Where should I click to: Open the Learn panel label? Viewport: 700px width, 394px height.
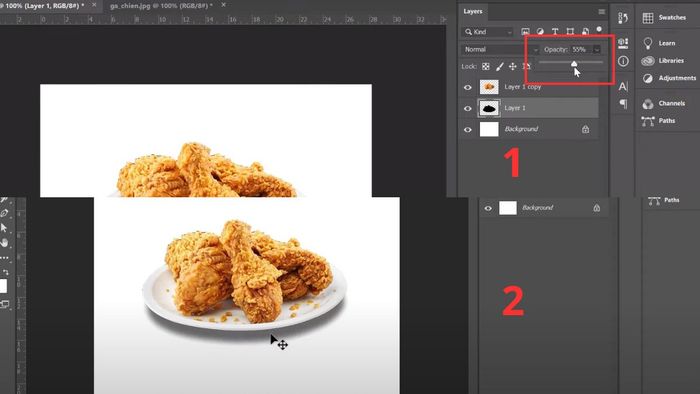coord(667,43)
